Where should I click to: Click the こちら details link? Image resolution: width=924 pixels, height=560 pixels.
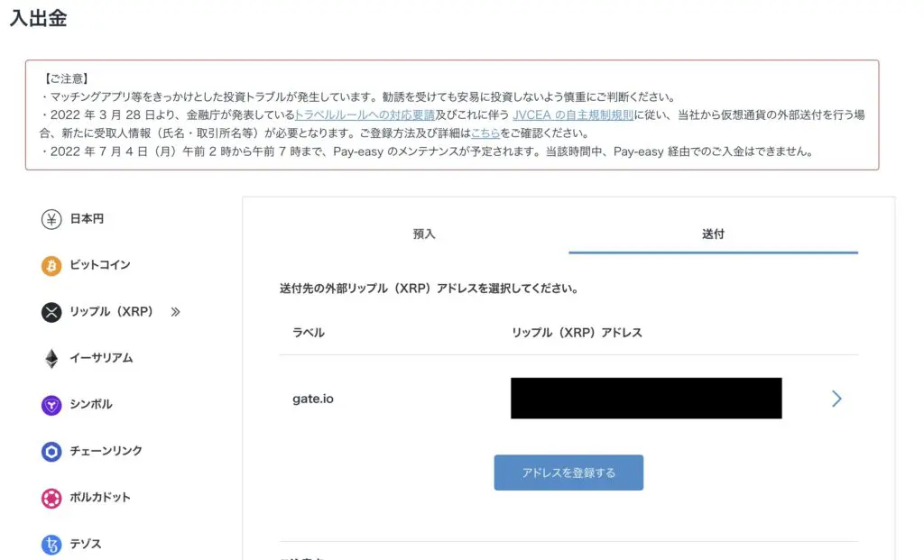click(x=485, y=132)
